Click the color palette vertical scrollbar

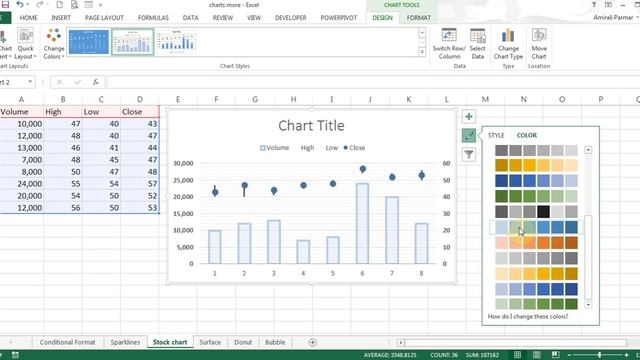588,257
